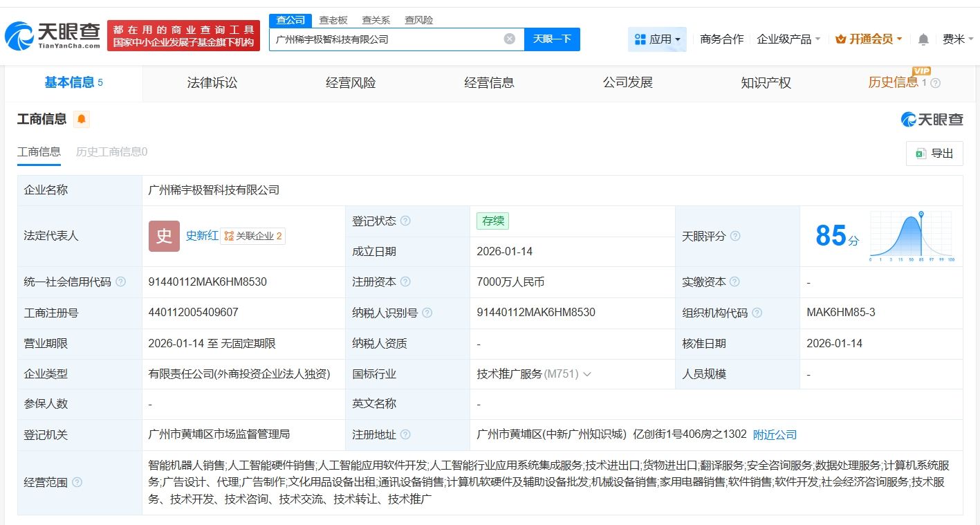This screenshot has height=525, width=980.
Task: Click inside the company search input field
Action: pyautogui.click(x=387, y=39)
